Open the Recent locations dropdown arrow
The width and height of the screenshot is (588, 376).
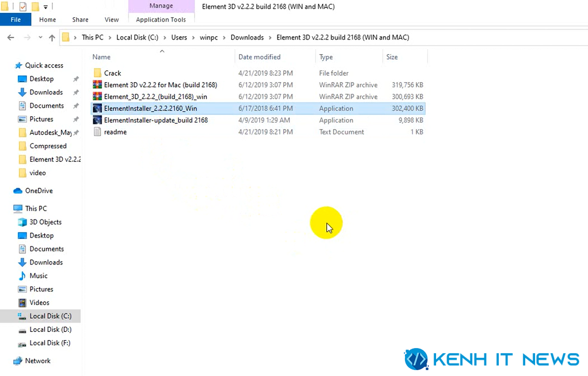click(x=40, y=37)
